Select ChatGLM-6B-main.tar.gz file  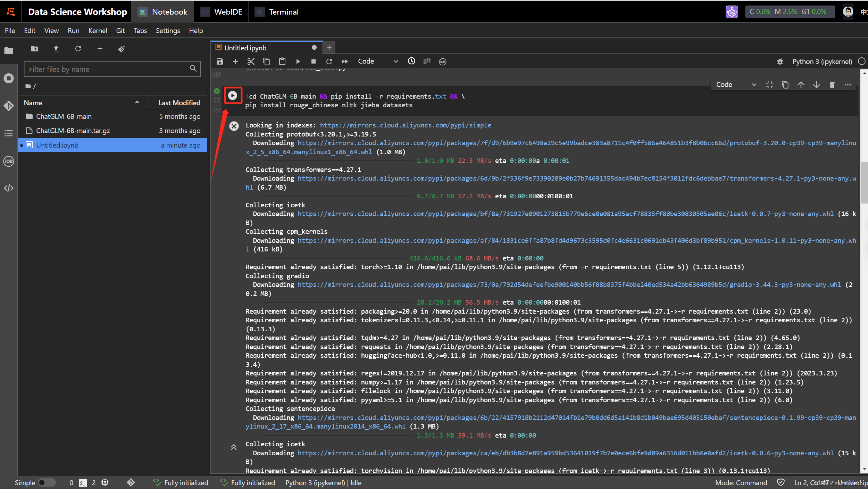(x=112, y=131)
